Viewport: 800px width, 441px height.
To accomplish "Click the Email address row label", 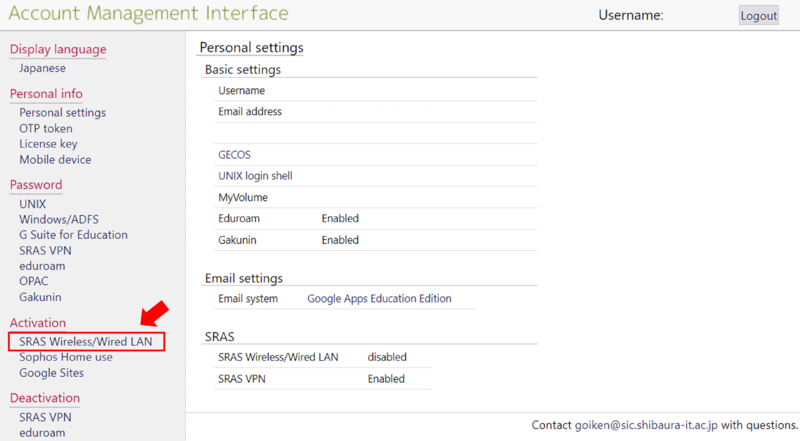I will 250,111.
